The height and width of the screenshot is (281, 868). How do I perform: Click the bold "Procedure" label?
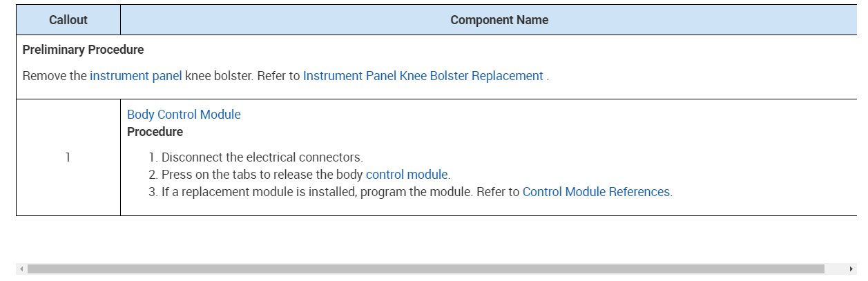(x=155, y=132)
